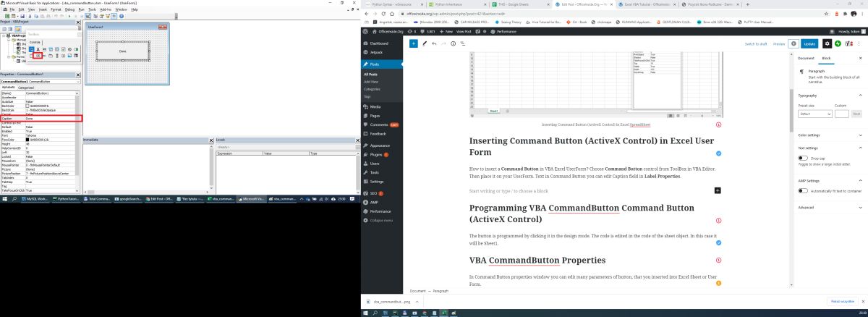Open the Preset size Default dropdown

(815, 114)
